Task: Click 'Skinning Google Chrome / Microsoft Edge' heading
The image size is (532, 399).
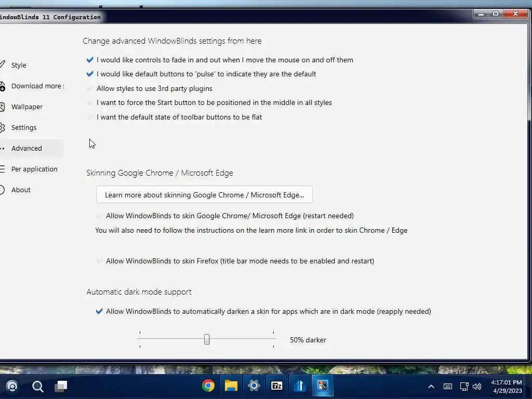Action: pyautogui.click(x=159, y=173)
